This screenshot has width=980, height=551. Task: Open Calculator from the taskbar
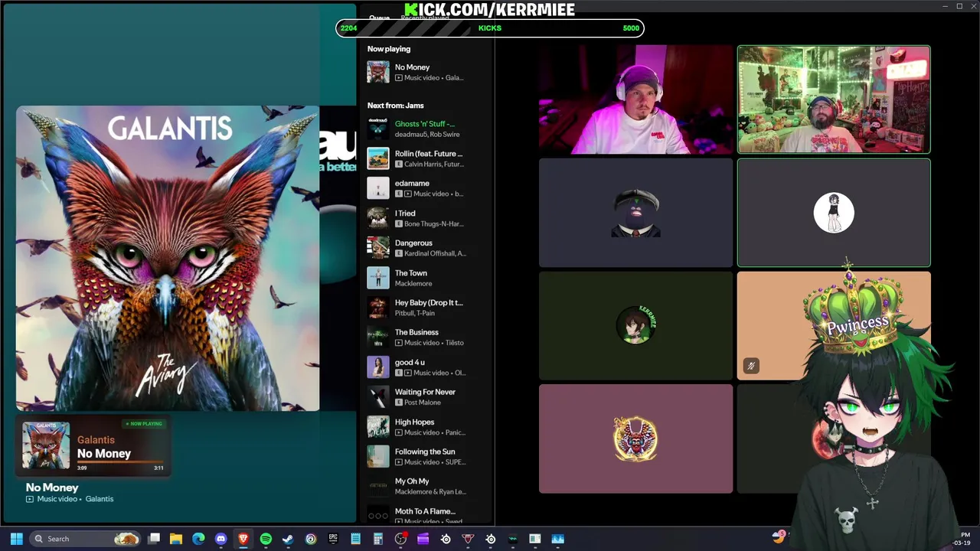377,539
